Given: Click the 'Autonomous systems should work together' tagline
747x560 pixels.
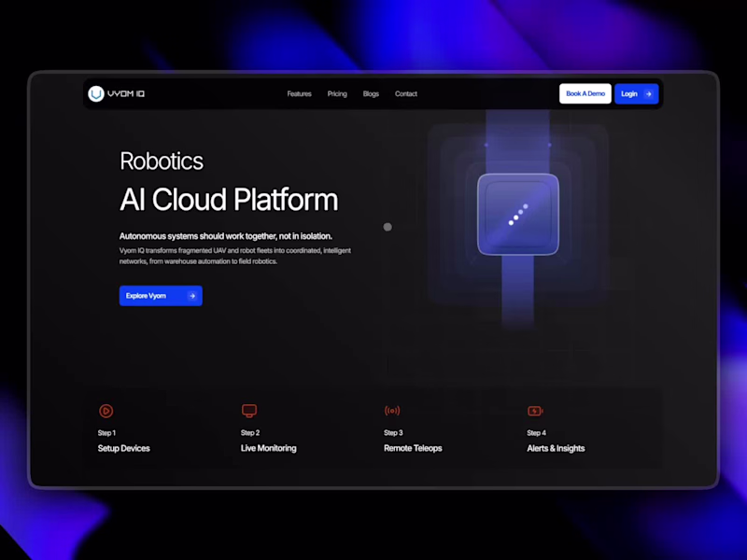Looking at the screenshot, I should tap(226, 236).
